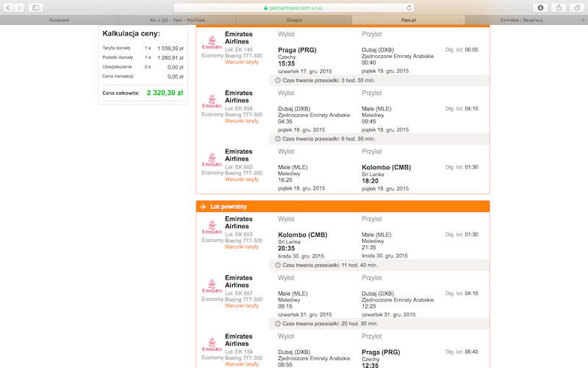Switch to the Facebook tab
This screenshot has width=588, height=368.
tap(60, 20)
